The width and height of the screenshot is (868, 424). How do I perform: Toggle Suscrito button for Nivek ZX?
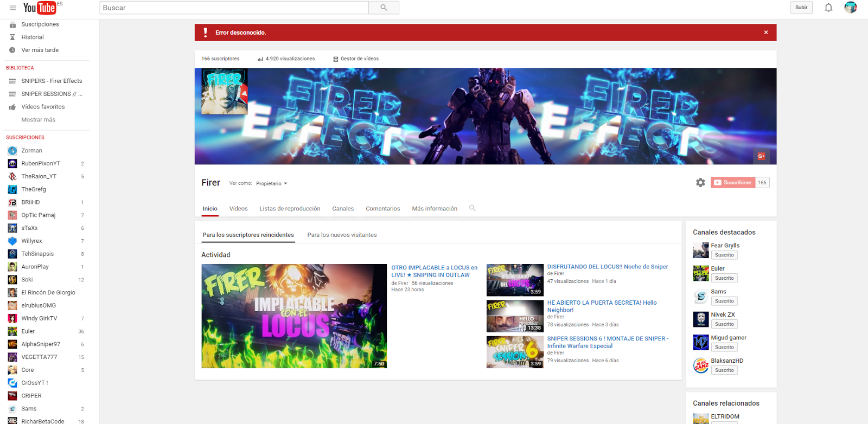[x=724, y=324]
